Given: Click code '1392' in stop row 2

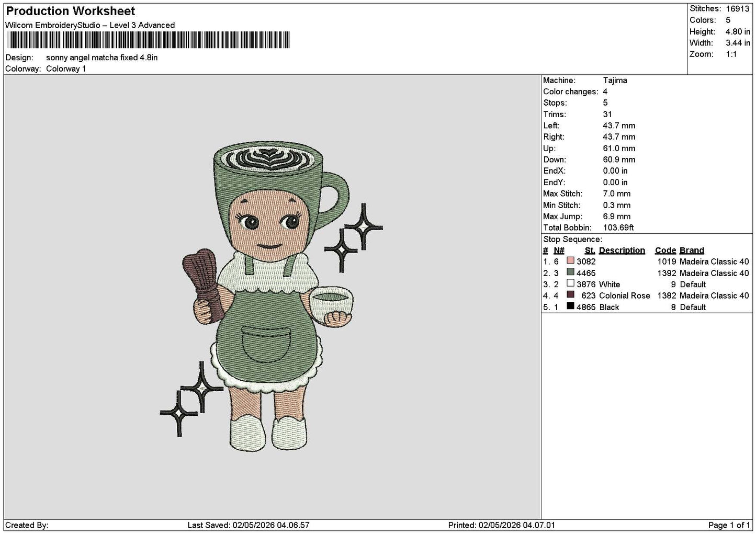Looking at the screenshot, I should click(x=667, y=273).
